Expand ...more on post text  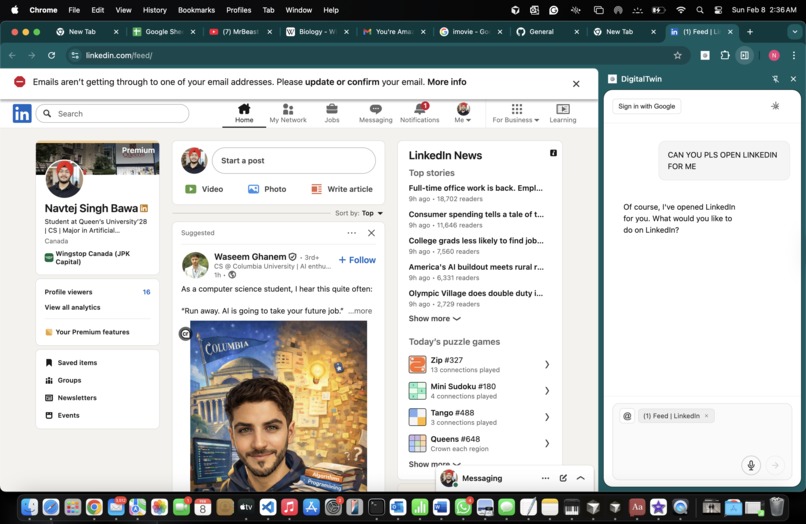(x=360, y=311)
